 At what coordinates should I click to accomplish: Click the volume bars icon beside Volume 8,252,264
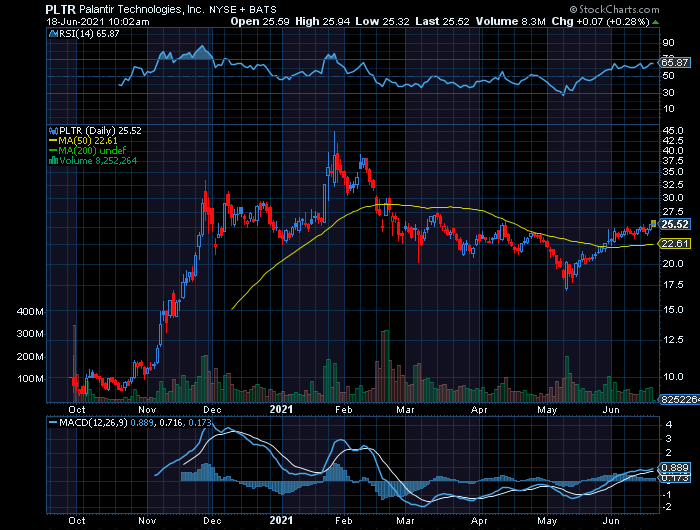(53, 161)
